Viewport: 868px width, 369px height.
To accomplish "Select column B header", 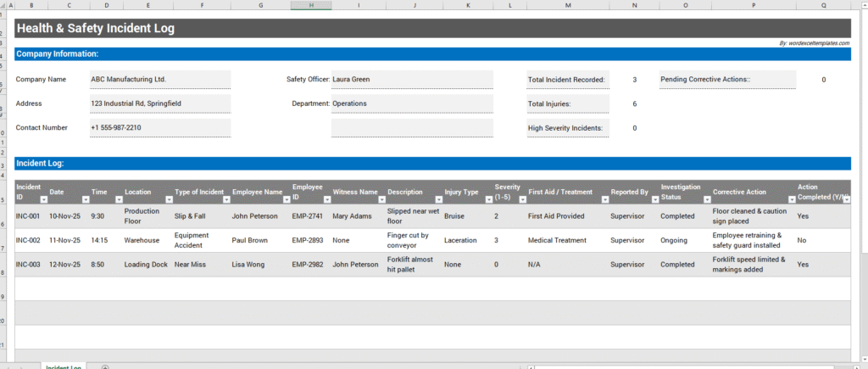I will [x=31, y=5].
